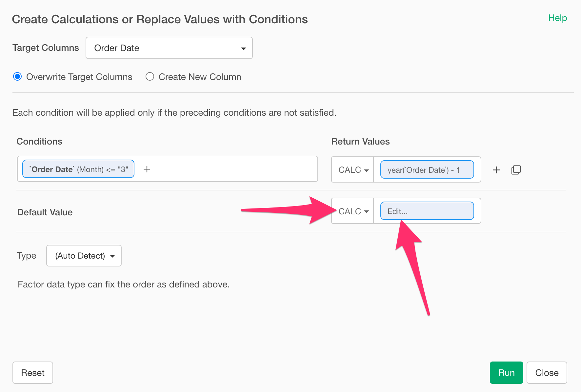Open the Help link
Image resolution: width=581 pixels, height=392 pixels.
[x=557, y=18]
